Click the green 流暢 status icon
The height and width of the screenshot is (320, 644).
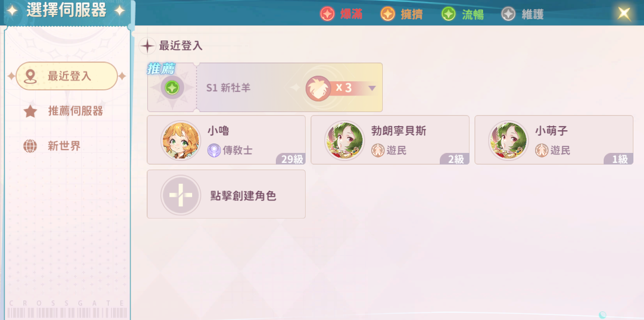point(448,14)
